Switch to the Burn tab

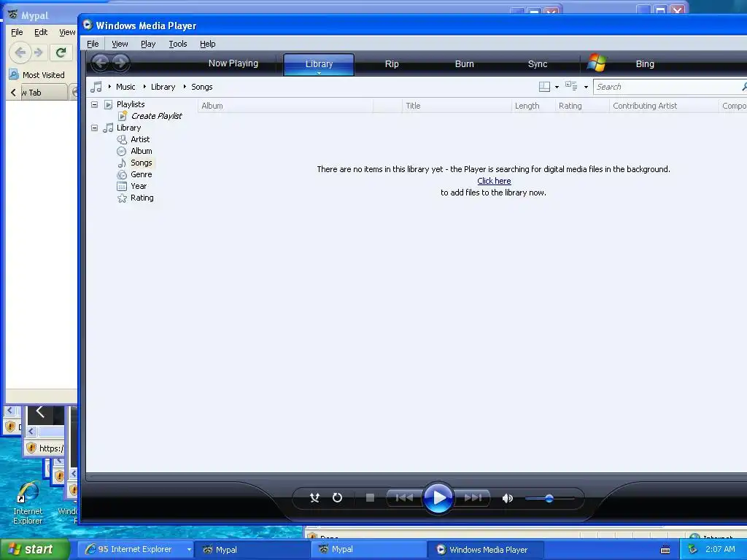464,64
